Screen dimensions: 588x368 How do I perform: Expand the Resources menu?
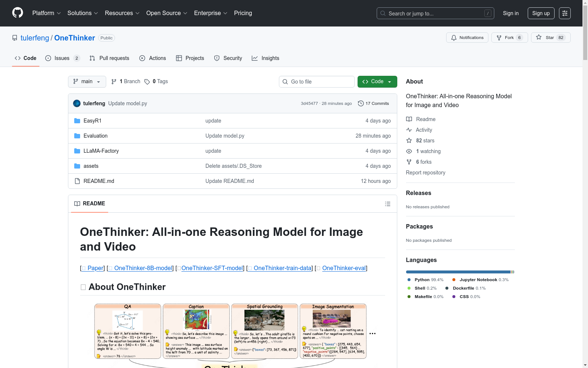click(122, 13)
